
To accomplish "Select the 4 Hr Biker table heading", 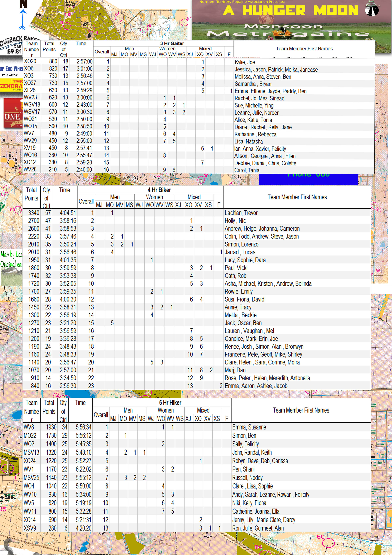I will click(x=159, y=190).
